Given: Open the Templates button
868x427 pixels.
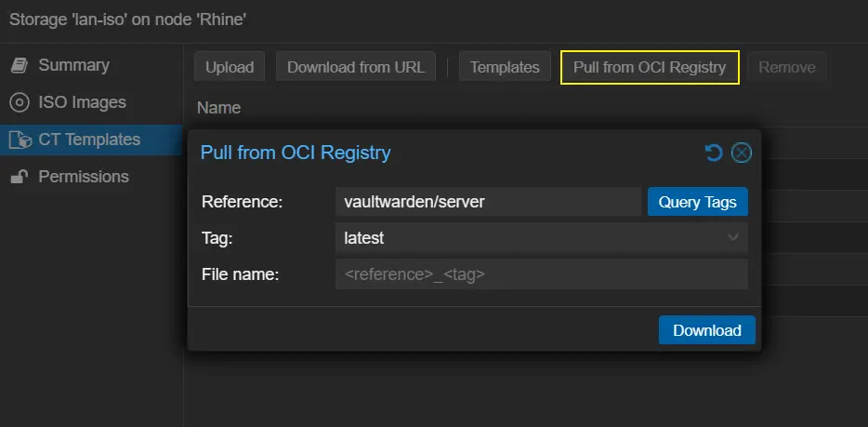Looking at the screenshot, I should point(505,67).
